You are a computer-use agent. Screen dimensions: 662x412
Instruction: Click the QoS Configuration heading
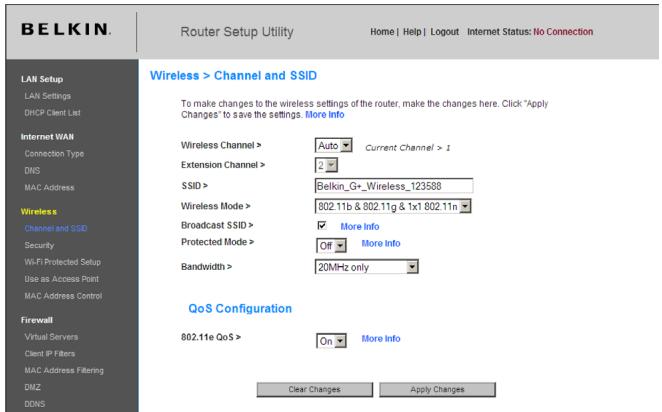240,309
